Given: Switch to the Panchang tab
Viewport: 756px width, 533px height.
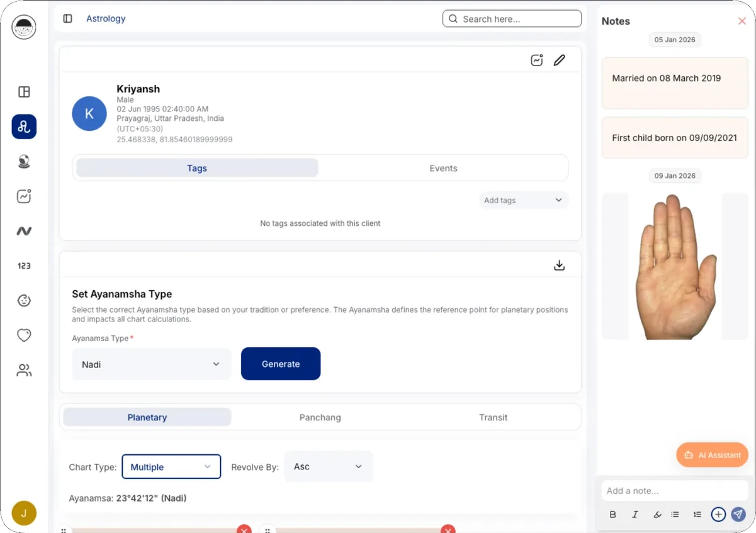Looking at the screenshot, I should coord(320,417).
